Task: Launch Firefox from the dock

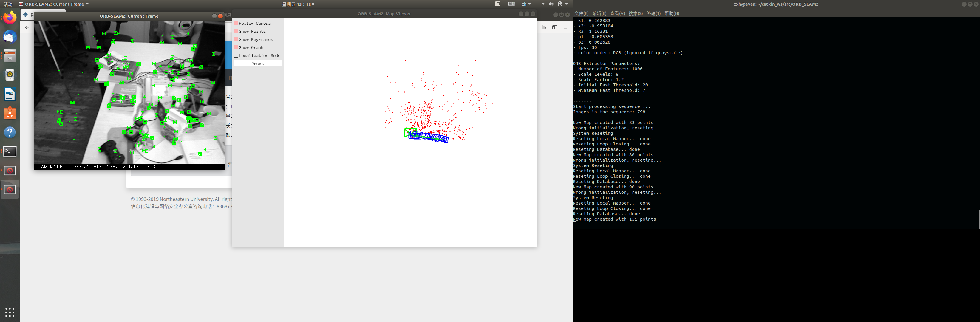Action: (10, 17)
